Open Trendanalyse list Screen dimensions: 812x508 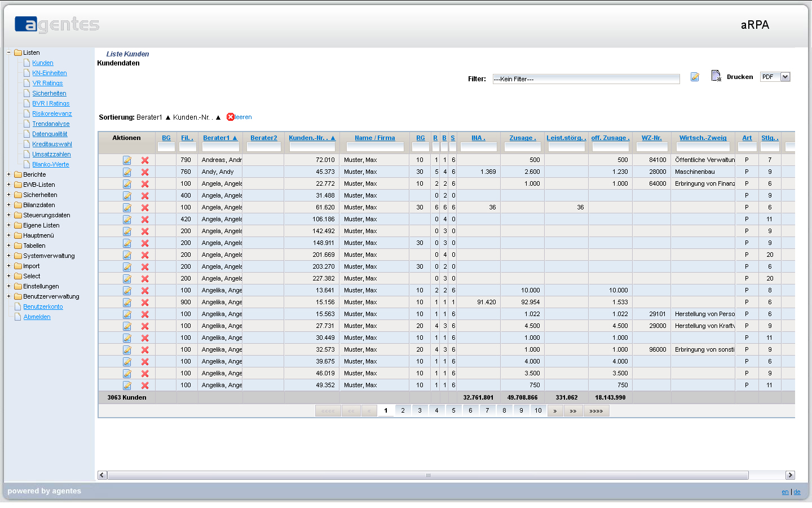pos(51,124)
